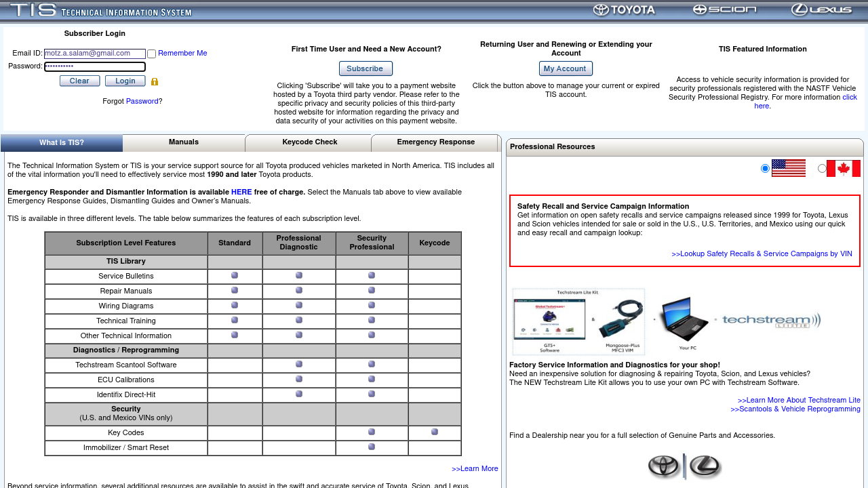
Task: Click the TIS logo in header
Action: click(100, 11)
